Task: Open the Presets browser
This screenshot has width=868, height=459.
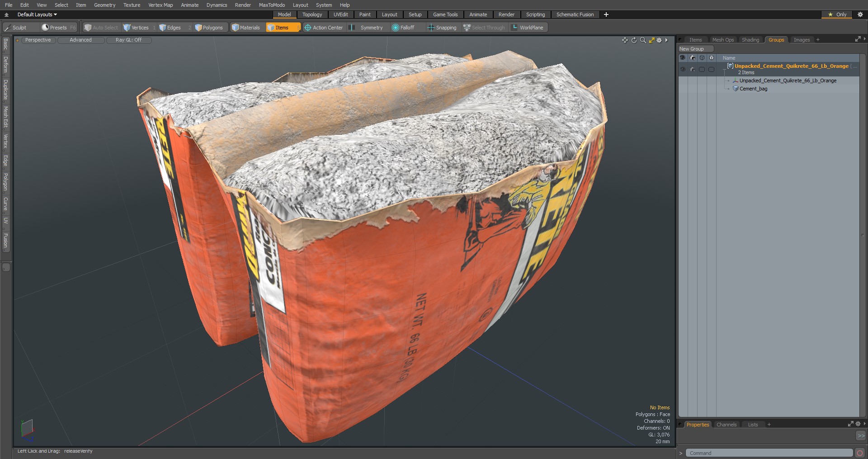Action: pyautogui.click(x=58, y=28)
